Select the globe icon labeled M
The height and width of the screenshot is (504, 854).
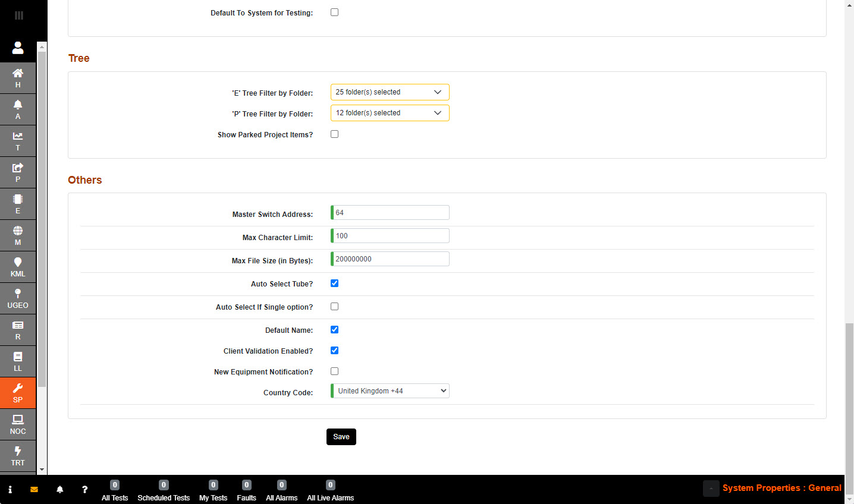pyautogui.click(x=18, y=235)
